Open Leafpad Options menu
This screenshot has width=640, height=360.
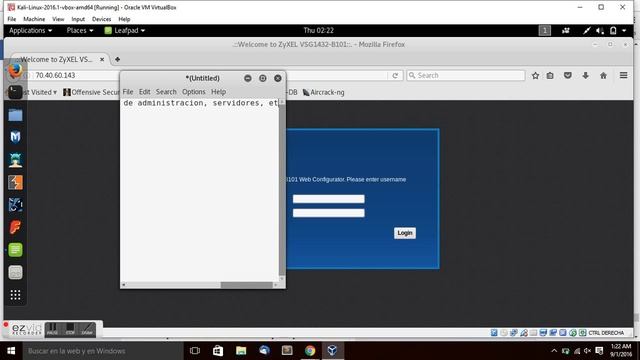click(193, 92)
